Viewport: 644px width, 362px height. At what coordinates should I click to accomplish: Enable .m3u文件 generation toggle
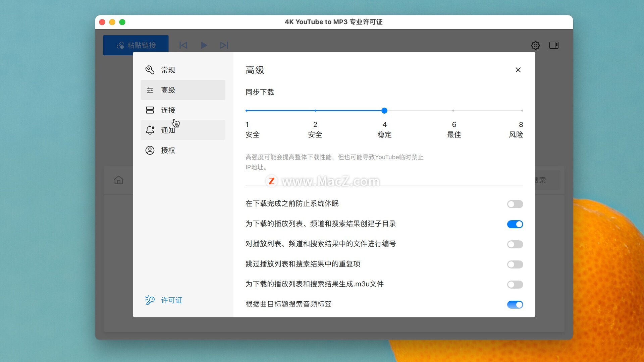pos(515,285)
